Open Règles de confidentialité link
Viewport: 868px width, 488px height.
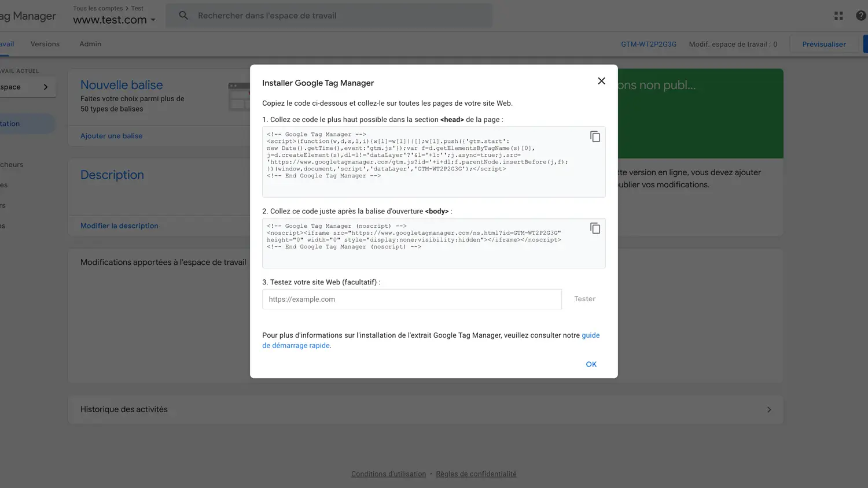pyautogui.click(x=476, y=474)
